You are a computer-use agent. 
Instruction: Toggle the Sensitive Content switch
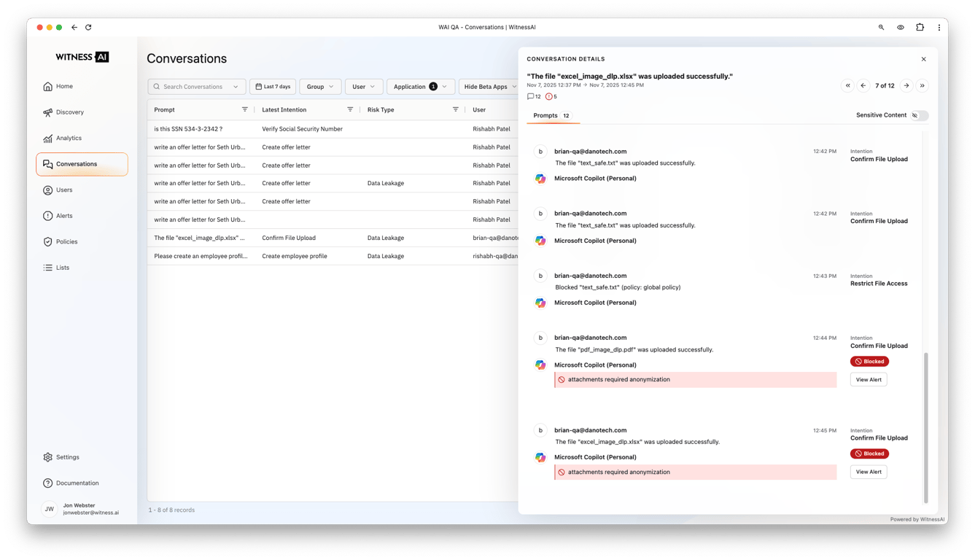(x=920, y=115)
